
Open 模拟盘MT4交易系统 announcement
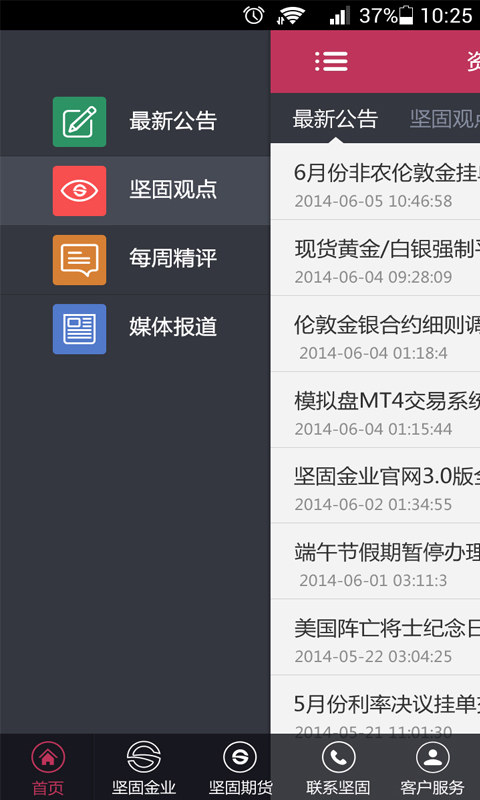[x=375, y=410]
